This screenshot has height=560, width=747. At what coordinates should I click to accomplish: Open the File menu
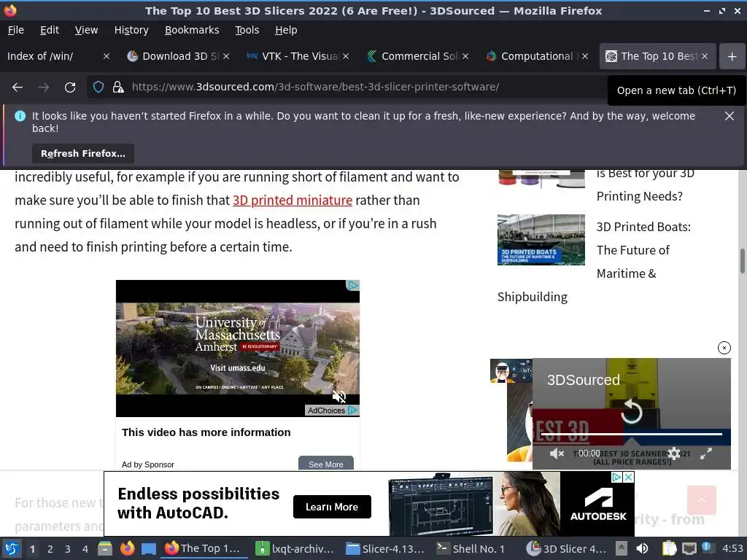16,30
